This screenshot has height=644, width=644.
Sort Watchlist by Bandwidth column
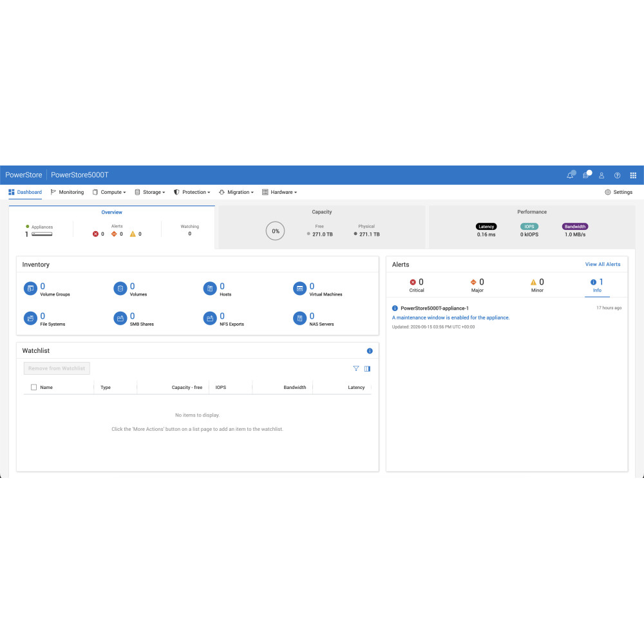pos(294,387)
